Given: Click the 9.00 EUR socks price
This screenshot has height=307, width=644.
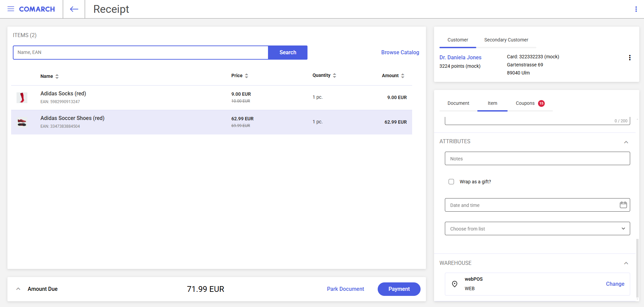Looking at the screenshot, I should pyautogui.click(x=241, y=94).
